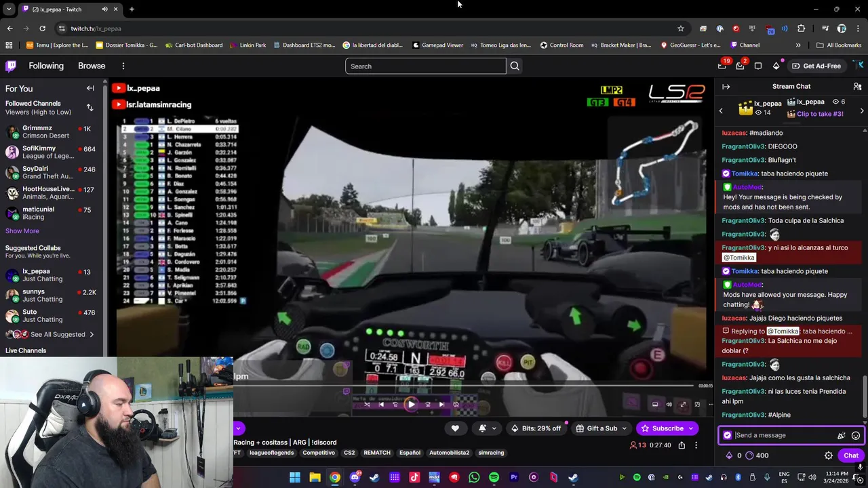Toggle shuffle in overlay controls
The image size is (868, 488).
[x=367, y=405]
